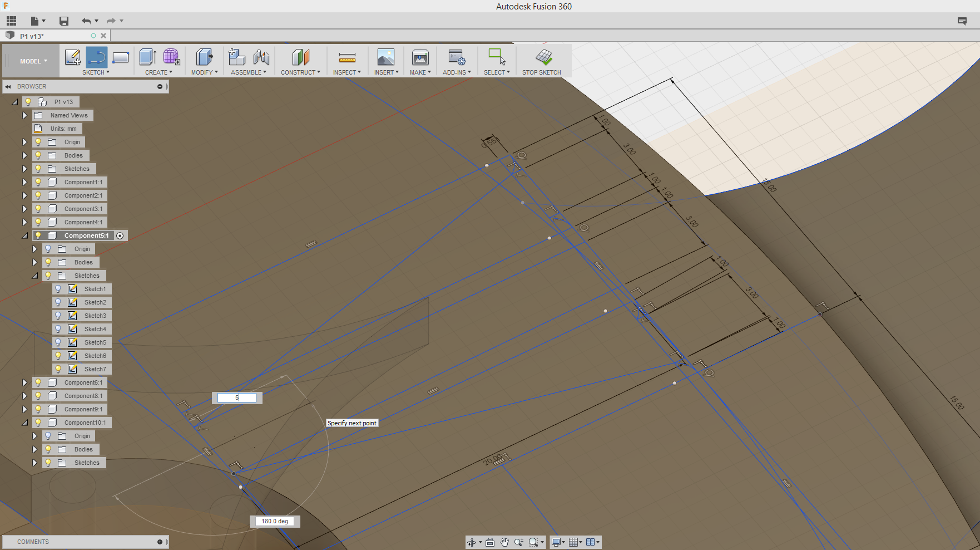Expand the Component3:1 tree node

[x=24, y=209]
